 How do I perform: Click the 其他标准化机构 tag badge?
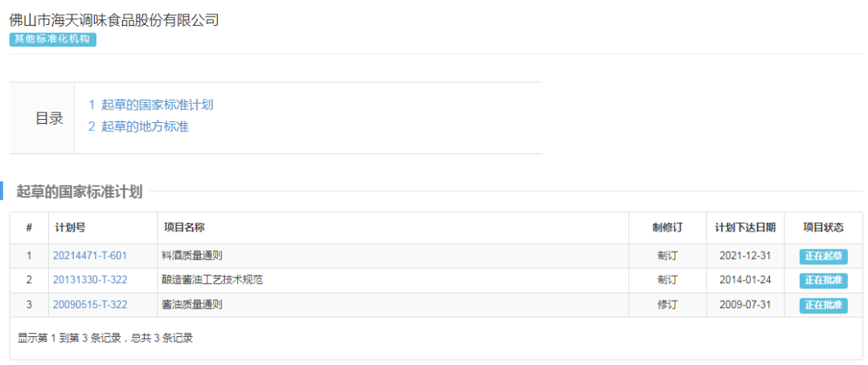[53, 39]
